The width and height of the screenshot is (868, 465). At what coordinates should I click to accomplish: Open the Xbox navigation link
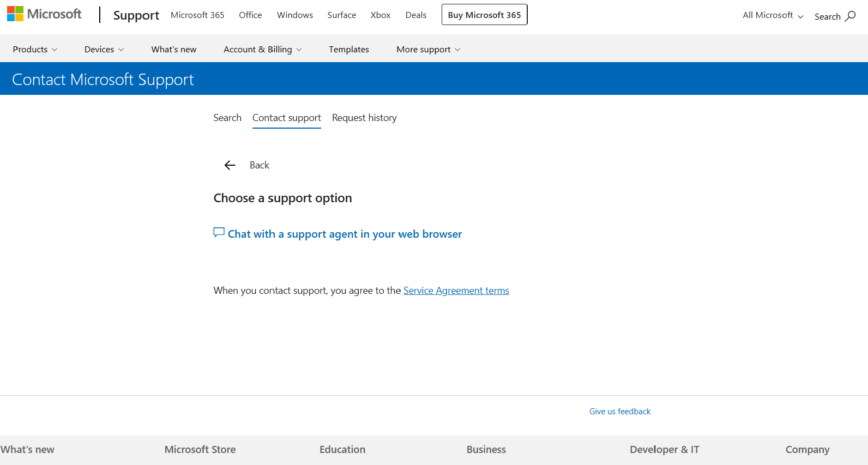click(x=381, y=15)
